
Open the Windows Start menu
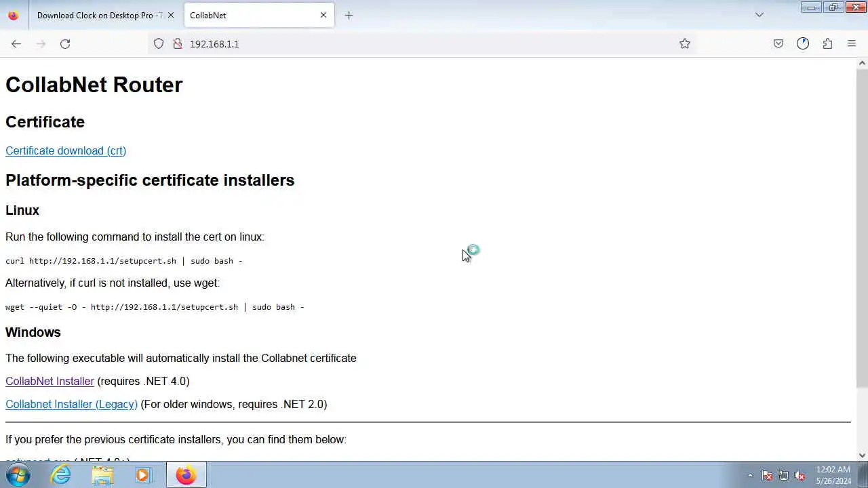pyautogui.click(x=18, y=475)
